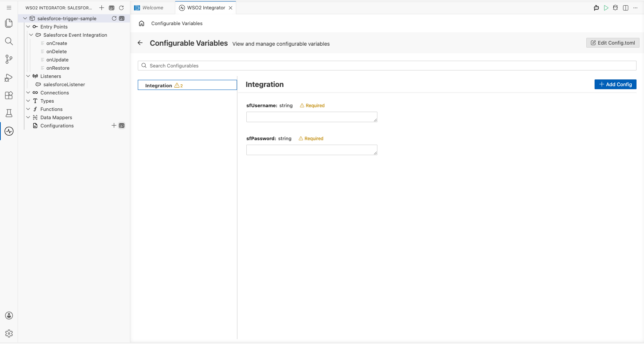This screenshot has width=644, height=344.
Task: Open Source Control in activity bar
Action: point(9,59)
